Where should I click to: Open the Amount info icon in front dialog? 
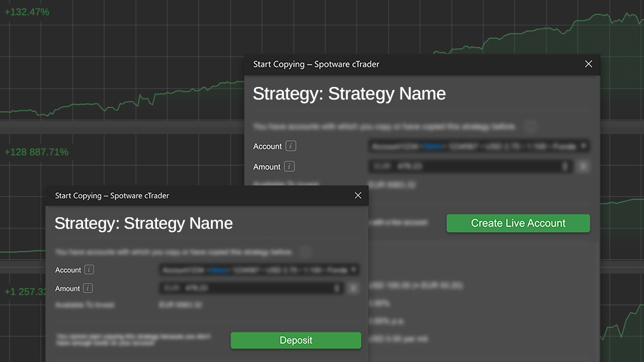pos(88,288)
